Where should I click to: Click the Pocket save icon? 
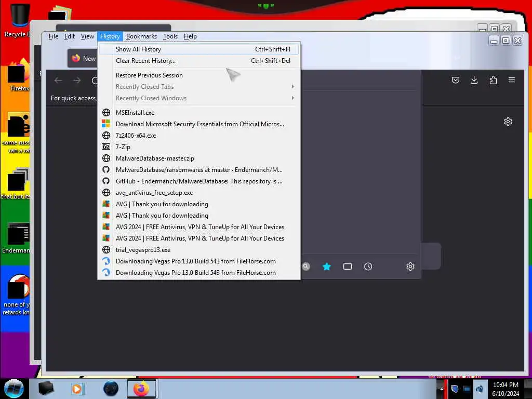[456, 80]
